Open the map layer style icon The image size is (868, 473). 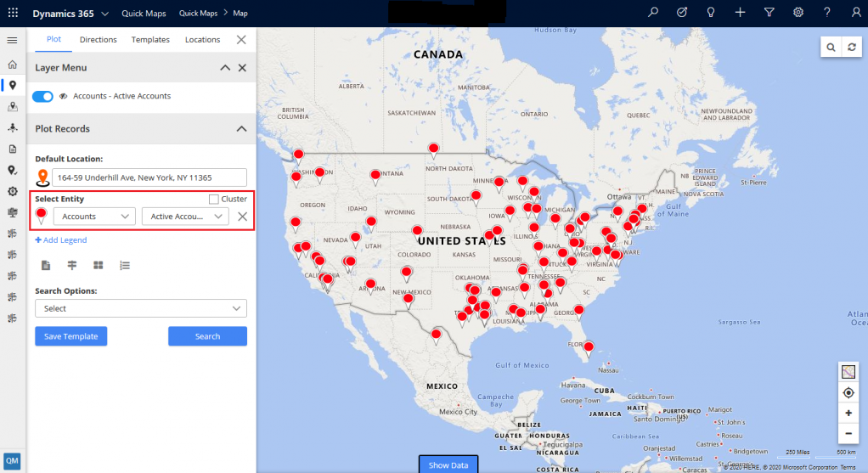[x=848, y=372]
